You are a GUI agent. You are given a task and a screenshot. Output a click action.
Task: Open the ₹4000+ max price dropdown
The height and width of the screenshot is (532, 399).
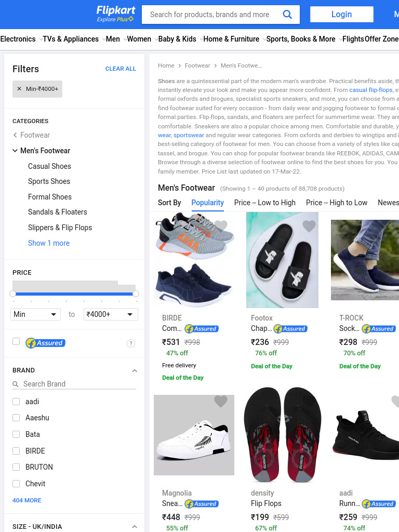pos(111,314)
